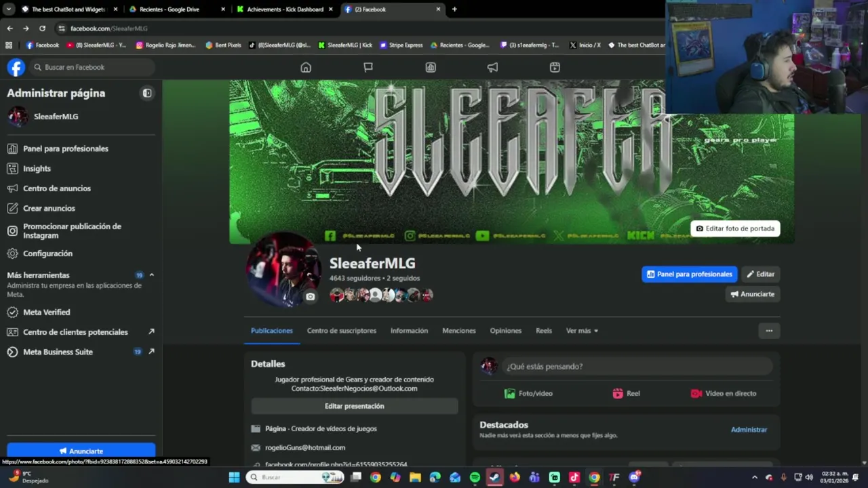868x488 pixels.
Task: Select the Menciones tab
Action: point(459,331)
